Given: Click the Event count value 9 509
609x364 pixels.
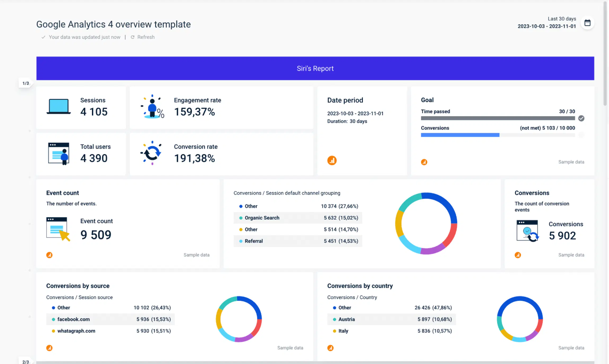Looking at the screenshot, I should click(96, 235).
